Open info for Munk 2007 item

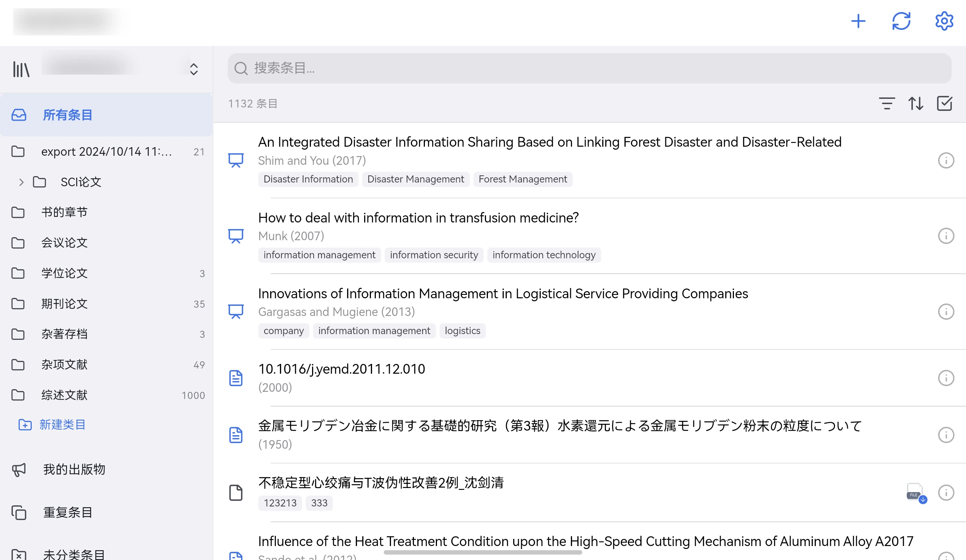[946, 236]
